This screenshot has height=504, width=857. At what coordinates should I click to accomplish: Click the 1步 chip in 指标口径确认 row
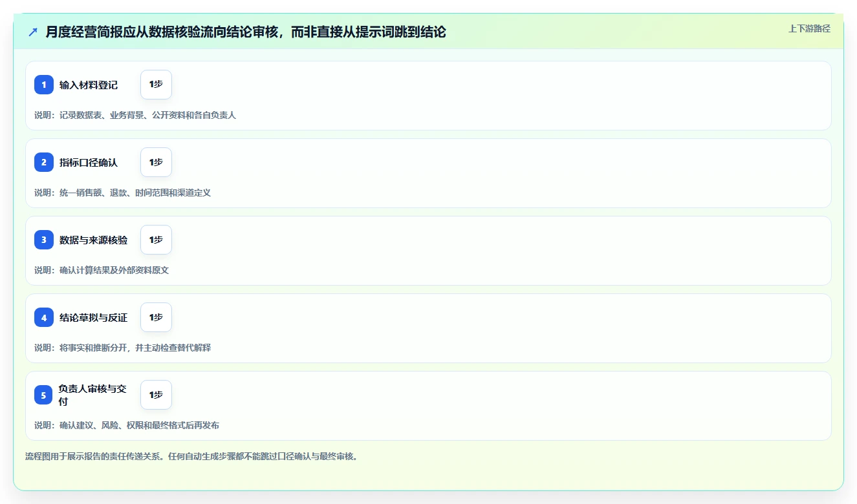[x=156, y=162]
